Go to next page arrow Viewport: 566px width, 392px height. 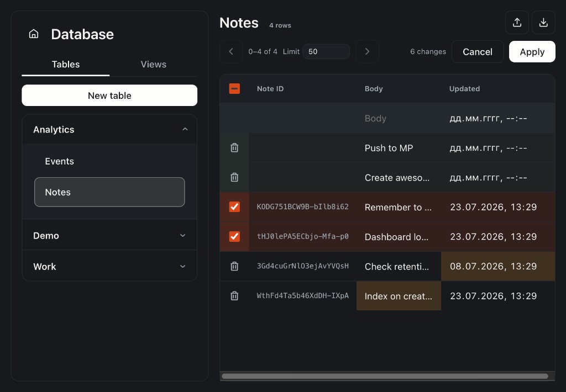367,51
